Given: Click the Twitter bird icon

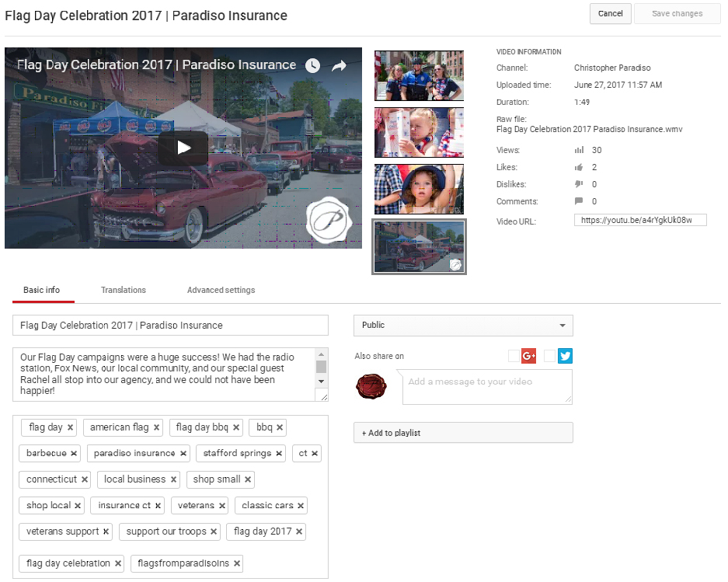Looking at the screenshot, I should [x=565, y=356].
